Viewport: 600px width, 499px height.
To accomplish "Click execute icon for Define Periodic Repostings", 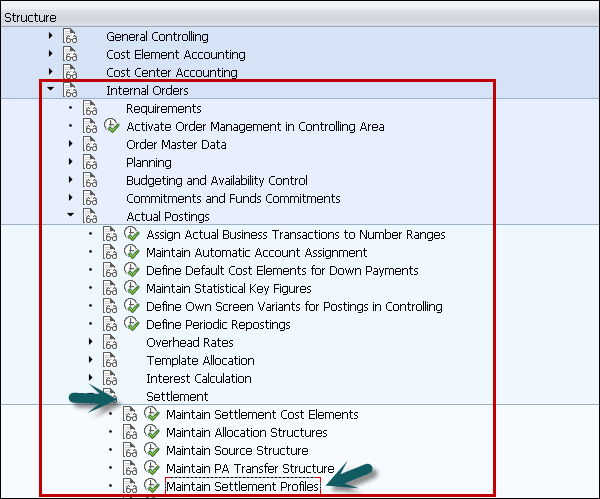I will 132,325.
